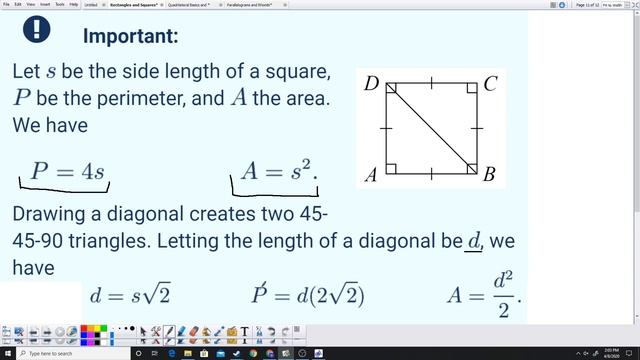
Task: Open Microsoft Edge from taskbar
Action: pyautogui.click(x=171, y=353)
